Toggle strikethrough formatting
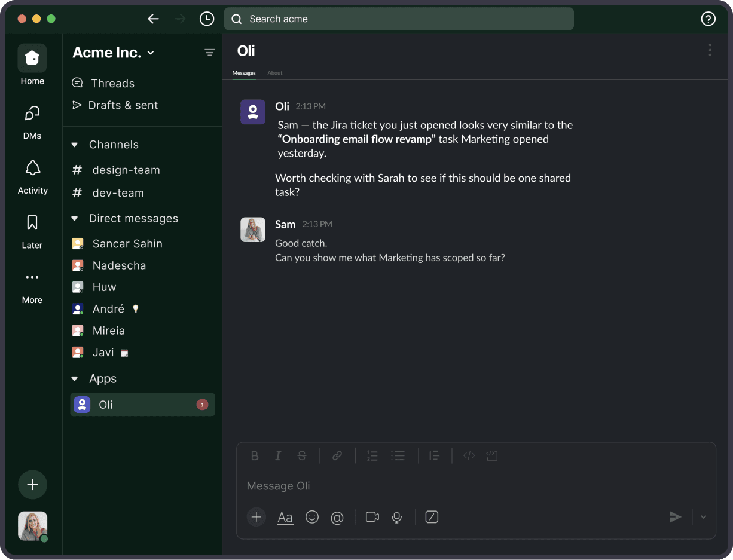 [302, 456]
